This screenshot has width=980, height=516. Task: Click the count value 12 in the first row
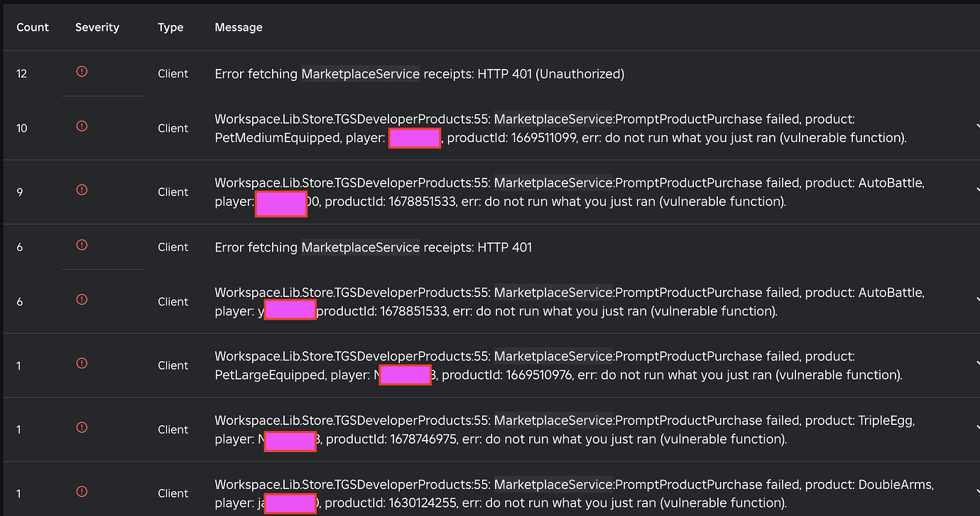(21, 73)
